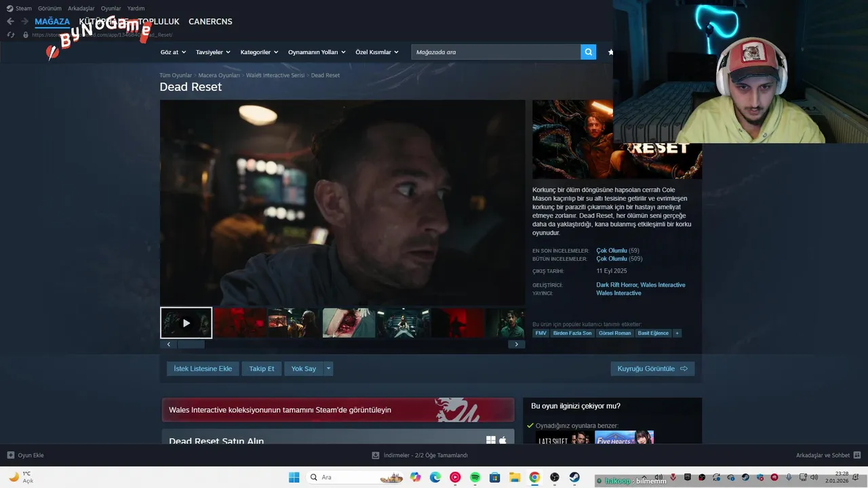The width and height of the screenshot is (868, 488).
Task: Click the Steam icon in taskbar
Action: [574, 477]
